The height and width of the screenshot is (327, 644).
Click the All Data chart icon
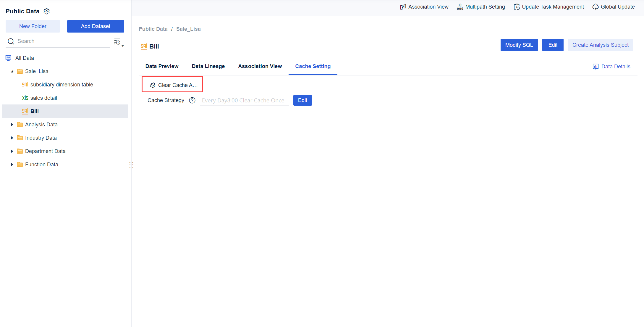pos(8,58)
